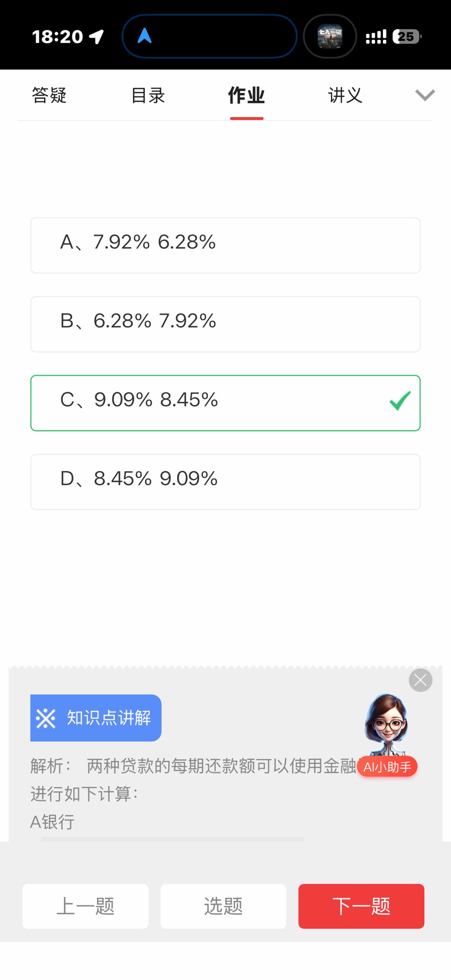Tap the battery indicator showing 25

coord(406,37)
